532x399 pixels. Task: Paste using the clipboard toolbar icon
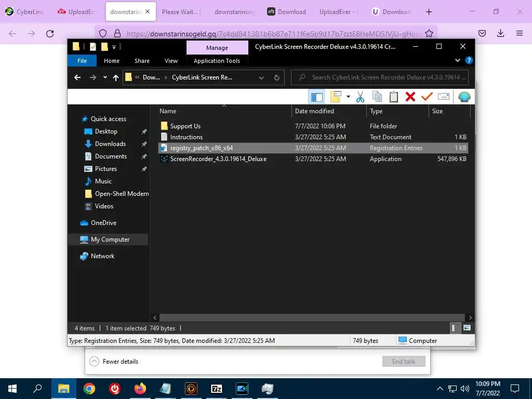click(394, 97)
